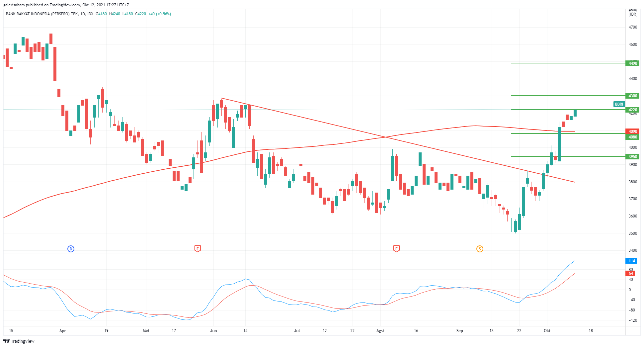Click the C4220 close value in legend
This screenshot has height=347, width=644.
pyautogui.click(x=141, y=14)
